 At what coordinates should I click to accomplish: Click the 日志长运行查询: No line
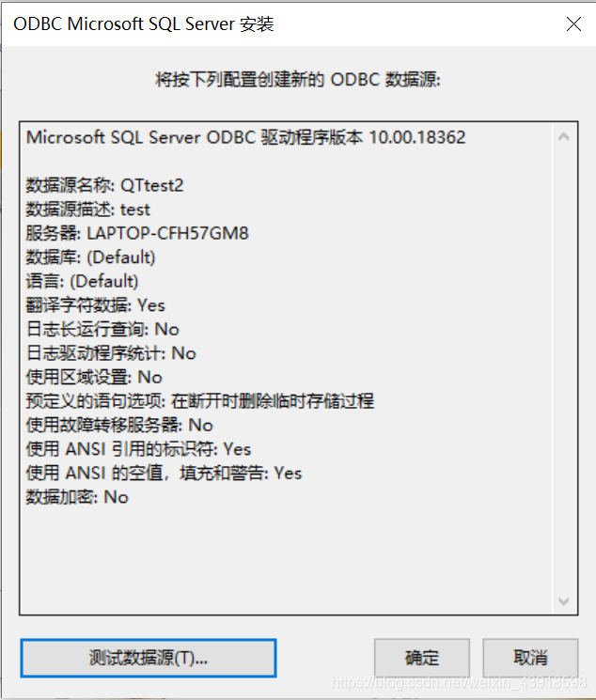102,330
